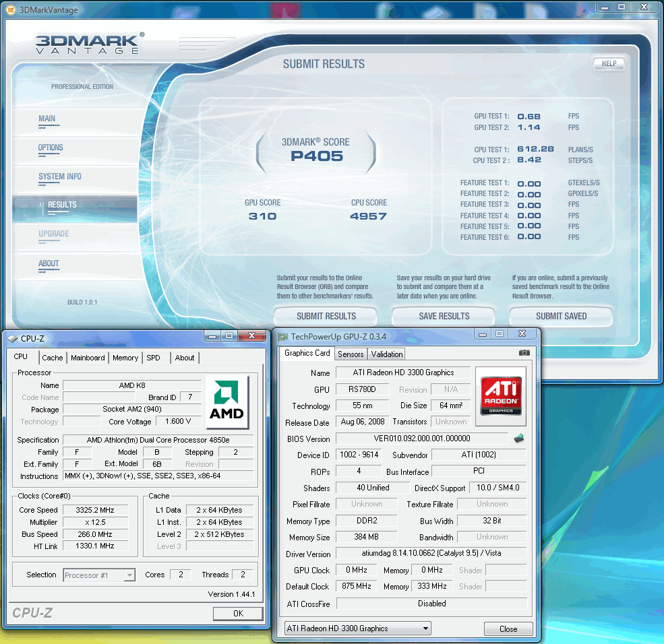The image size is (664, 644).
Task: Click the CPU-Z title bar icon
Action: [12, 338]
